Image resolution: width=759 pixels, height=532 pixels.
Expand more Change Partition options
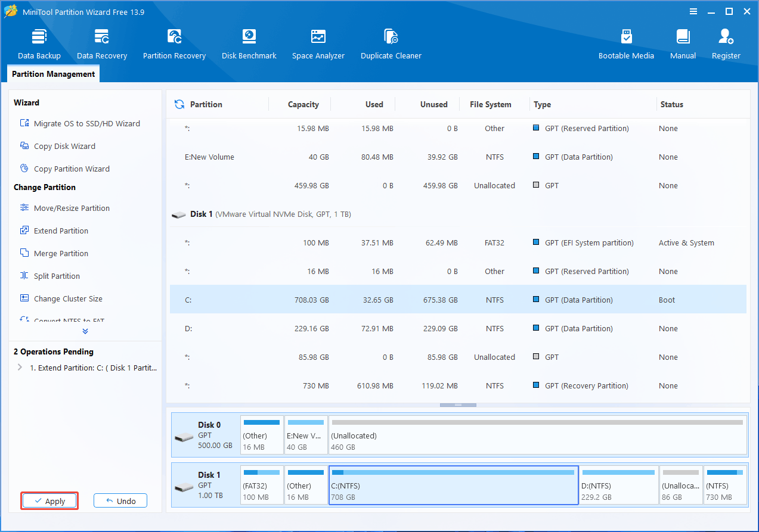click(x=85, y=331)
